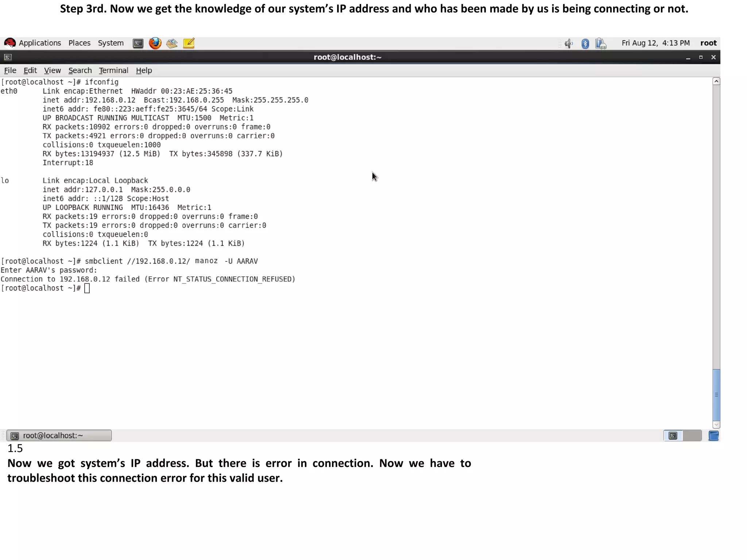Open the Help menu in terminal

pos(144,70)
